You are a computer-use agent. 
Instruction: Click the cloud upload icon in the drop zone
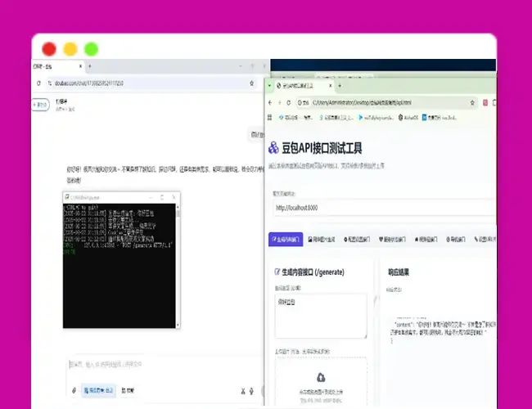321,377
